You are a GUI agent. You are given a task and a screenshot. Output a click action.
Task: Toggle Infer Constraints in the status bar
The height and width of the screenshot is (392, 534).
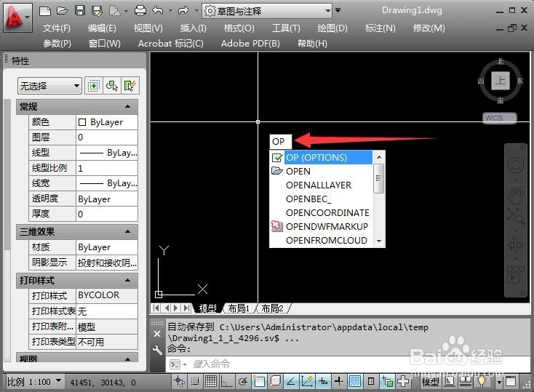(179, 381)
